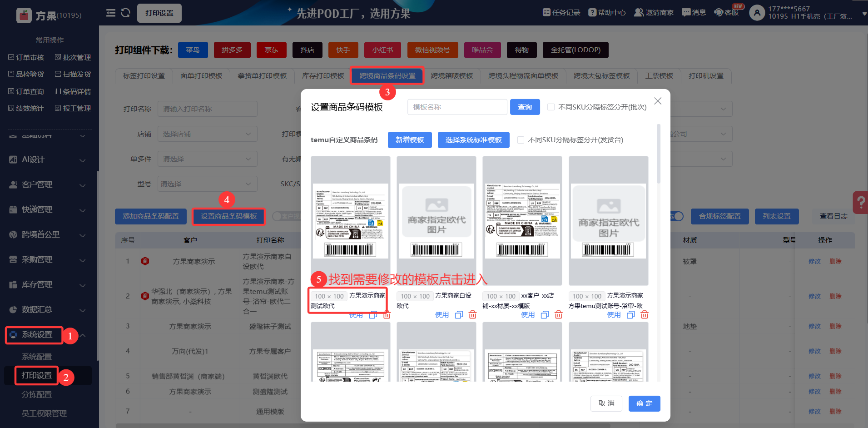Open the red help floating icon

861,202
